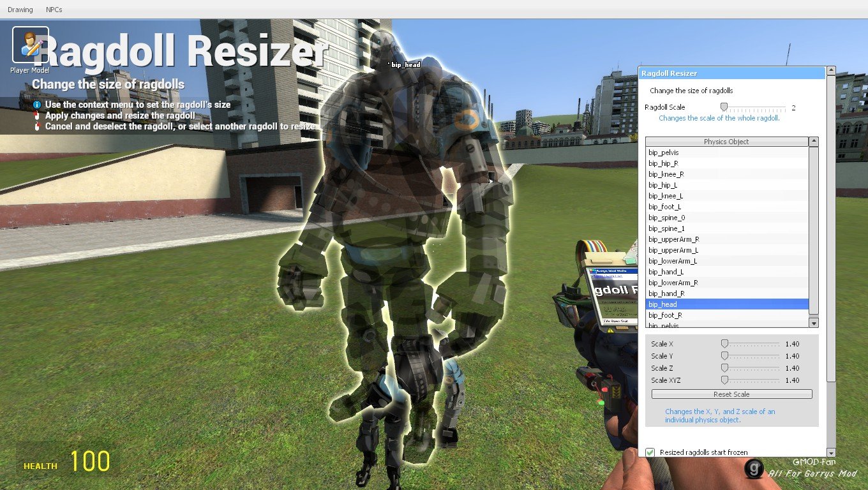Click the Ragdoll Resizer panel scroll-down arrow
The image size is (868, 490).
pos(831,452)
